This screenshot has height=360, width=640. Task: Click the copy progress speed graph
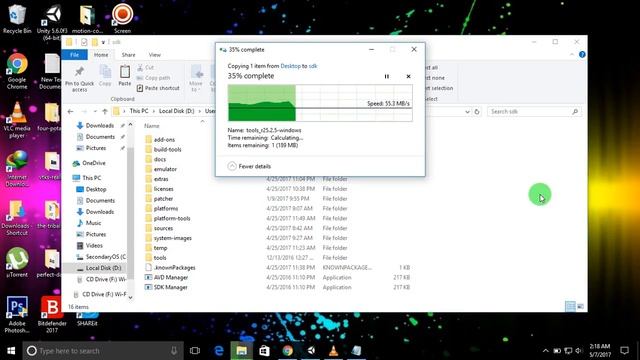pos(320,103)
